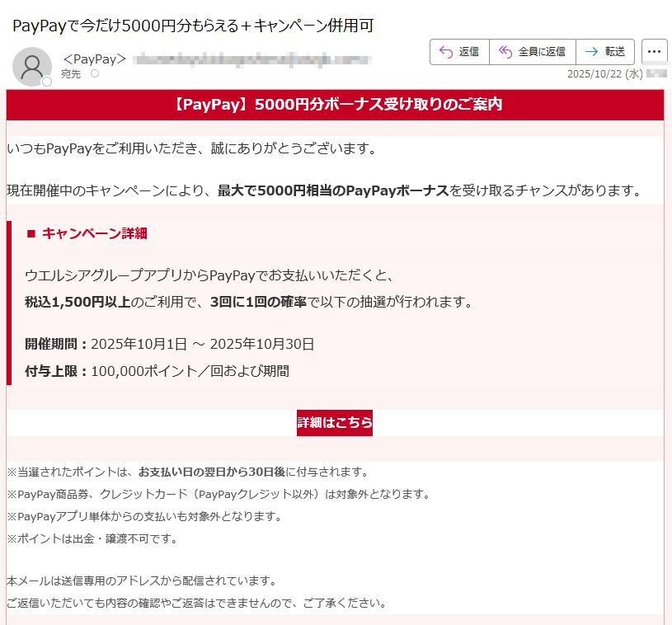Viewport: 672px width, 625px height.
Task: Click the Reply All (全員に返信) double-arrow icon
Action: coord(506,51)
